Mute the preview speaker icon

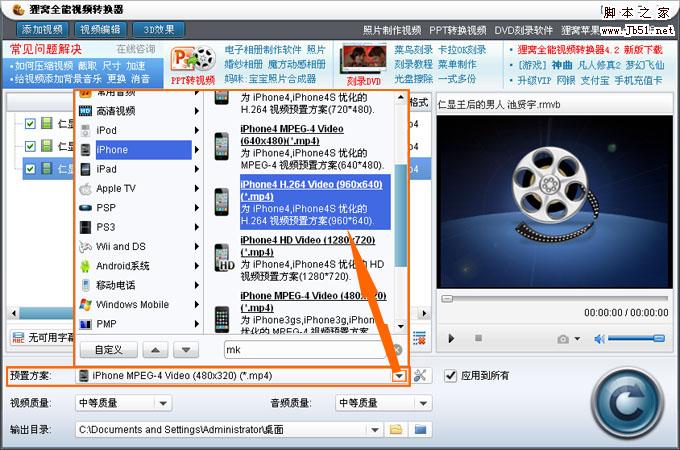point(600,339)
